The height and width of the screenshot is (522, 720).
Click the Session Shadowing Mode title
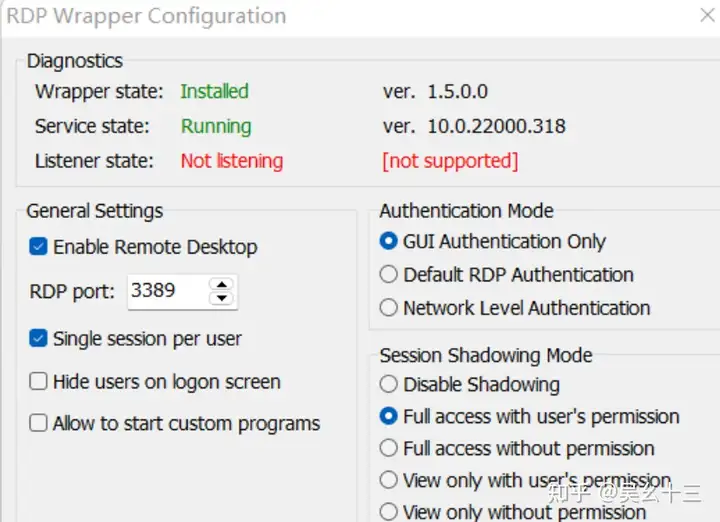pyautogui.click(x=486, y=355)
